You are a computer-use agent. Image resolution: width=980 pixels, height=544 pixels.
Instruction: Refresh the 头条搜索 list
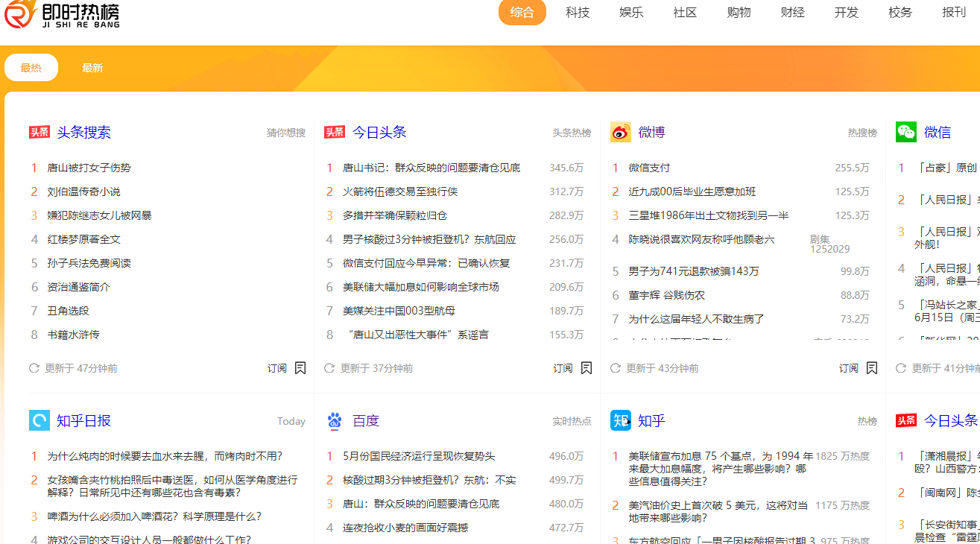point(34,368)
